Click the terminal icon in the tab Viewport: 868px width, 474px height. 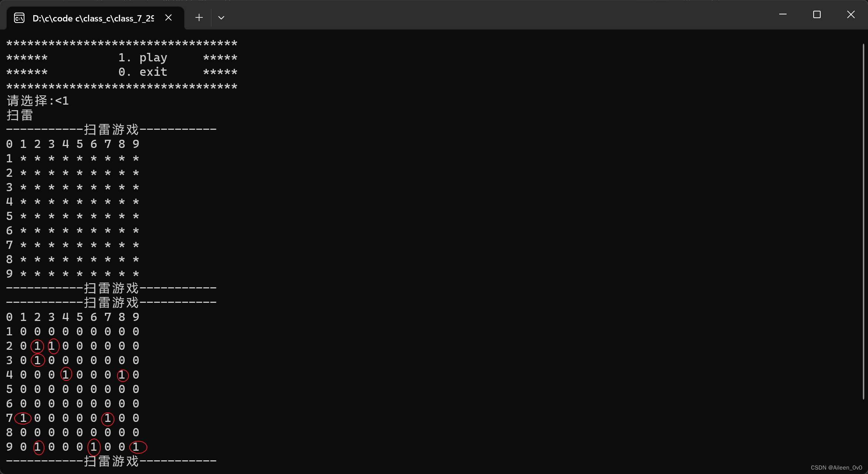pyautogui.click(x=19, y=18)
